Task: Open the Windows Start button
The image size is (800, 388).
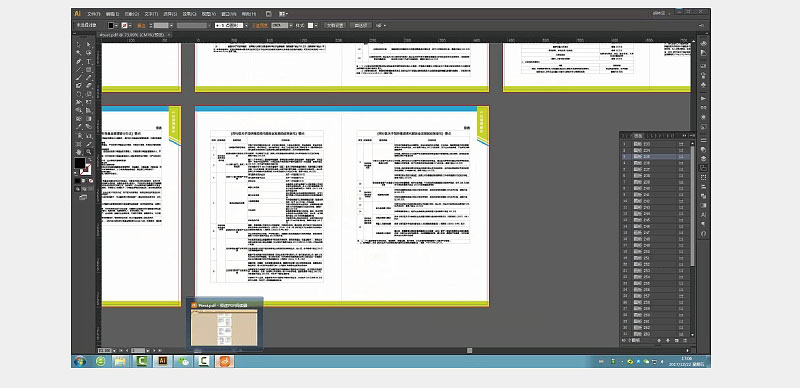Action: (x=80, y=361)
